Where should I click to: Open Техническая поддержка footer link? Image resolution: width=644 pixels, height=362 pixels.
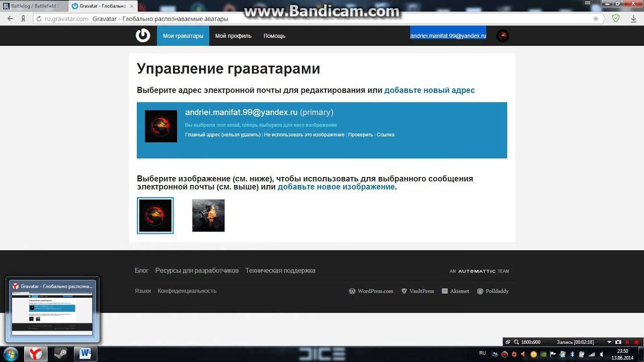coord(280,270)
